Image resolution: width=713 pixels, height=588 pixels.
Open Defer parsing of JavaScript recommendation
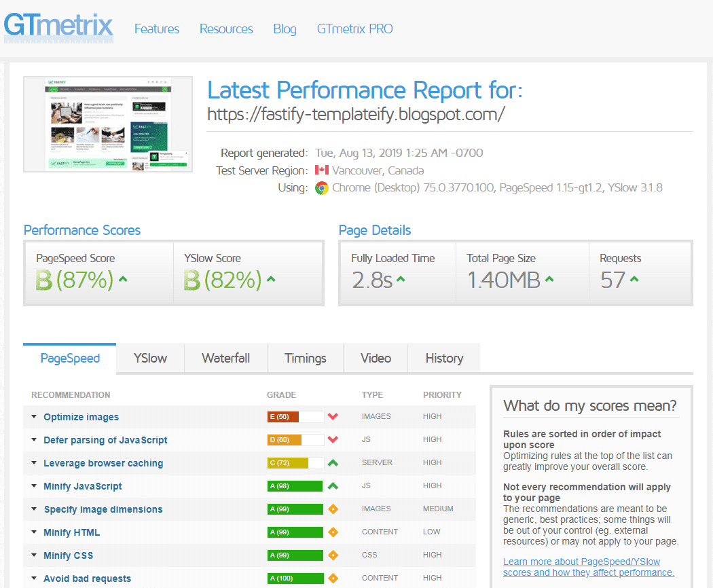point(105,440)
